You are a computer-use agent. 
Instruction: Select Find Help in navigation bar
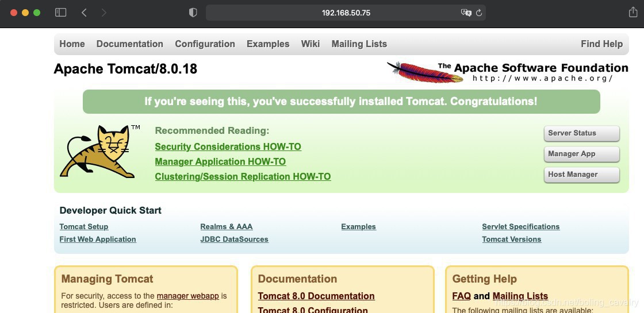[601, 44]
